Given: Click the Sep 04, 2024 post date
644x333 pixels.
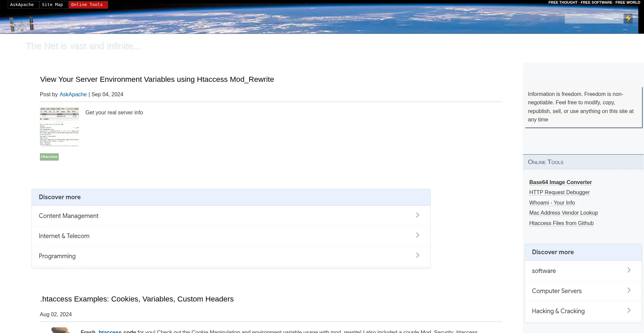Looking at the screenshot, I should point(107,95).
